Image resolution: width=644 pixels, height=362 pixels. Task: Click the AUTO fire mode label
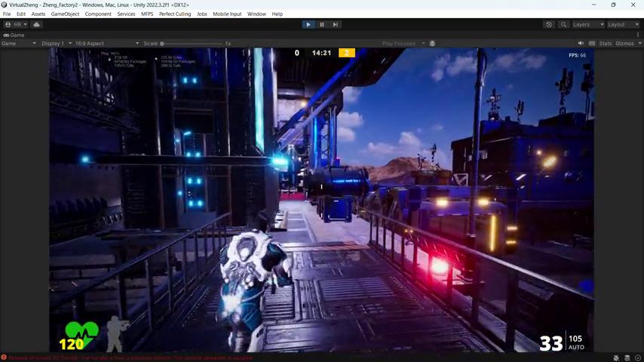click(576, 347)
